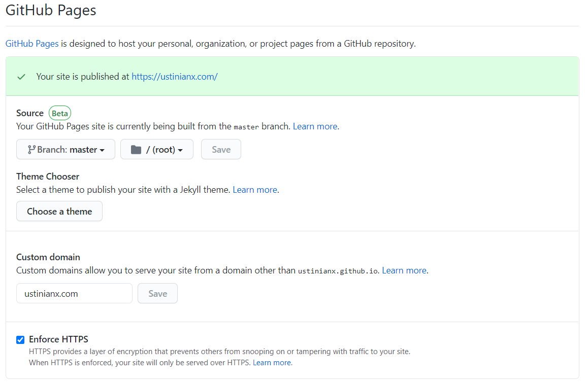Toggle the Enforce HTTPS checkbox

click(20, 339)
